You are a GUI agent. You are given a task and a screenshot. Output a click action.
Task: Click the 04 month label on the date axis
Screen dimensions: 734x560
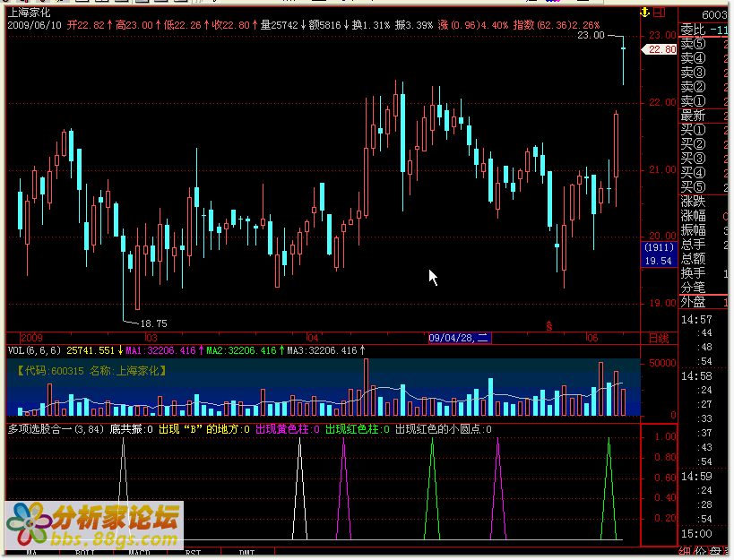click(313, 338)
